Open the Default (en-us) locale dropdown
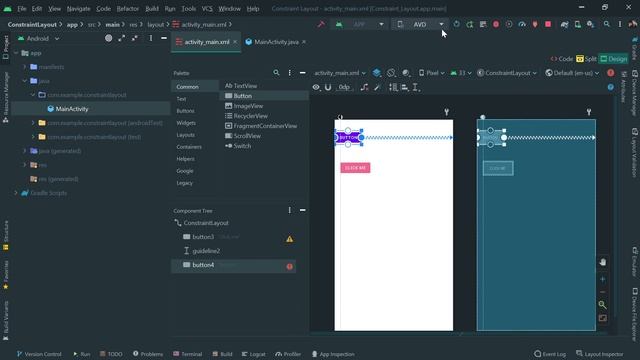 (572, 73)
